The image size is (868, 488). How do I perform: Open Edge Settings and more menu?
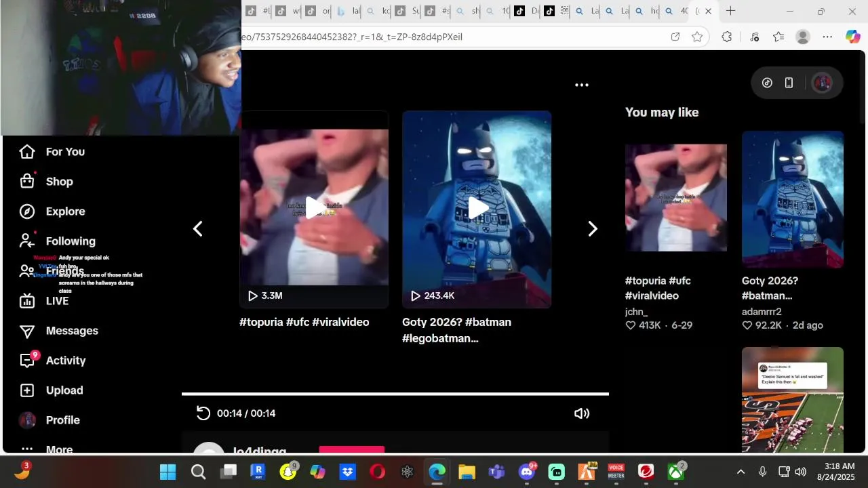[827, 37]
